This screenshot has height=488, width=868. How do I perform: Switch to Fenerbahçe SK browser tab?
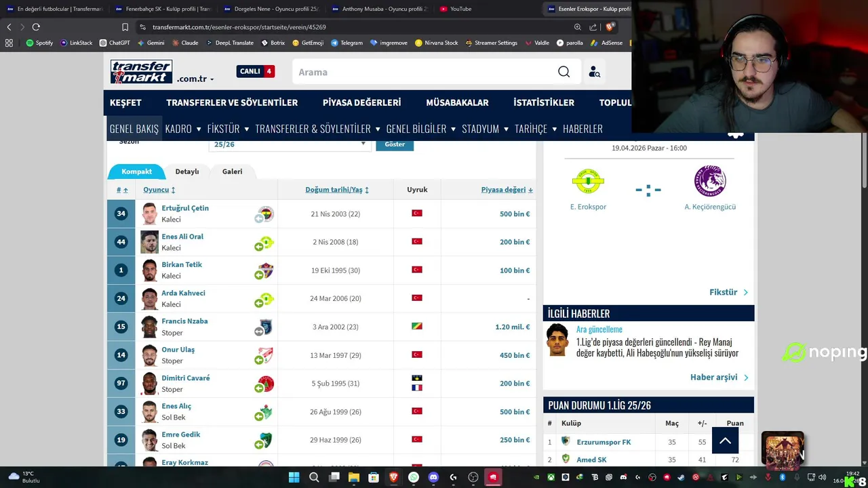click(163, 9)
